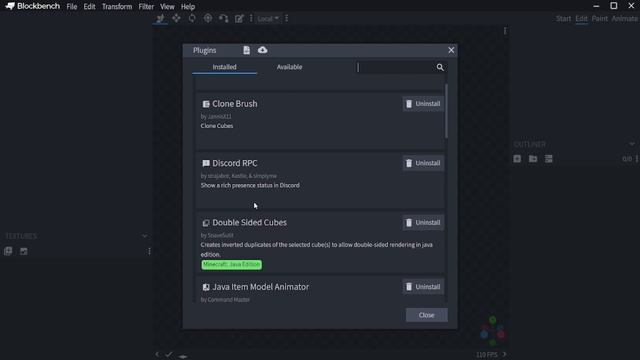Open Textures panel three-dot options
Viewport: 640px width, 360px height.
point(149,251)
